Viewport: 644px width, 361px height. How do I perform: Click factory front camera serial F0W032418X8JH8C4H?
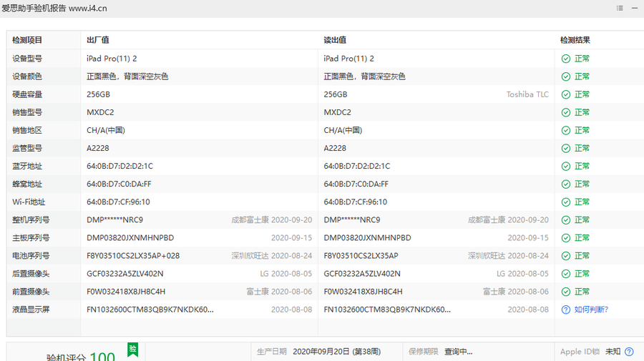click(x=126, y=292)
